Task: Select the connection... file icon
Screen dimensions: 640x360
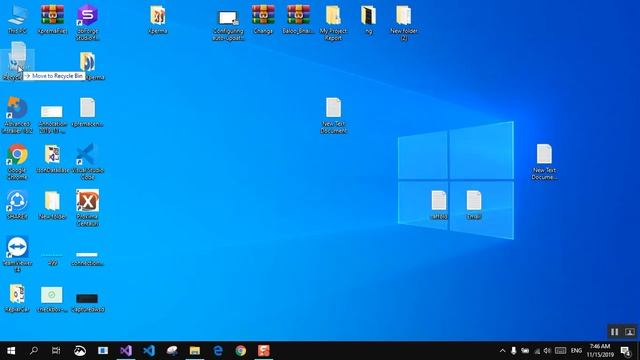Action: point(87,259)
